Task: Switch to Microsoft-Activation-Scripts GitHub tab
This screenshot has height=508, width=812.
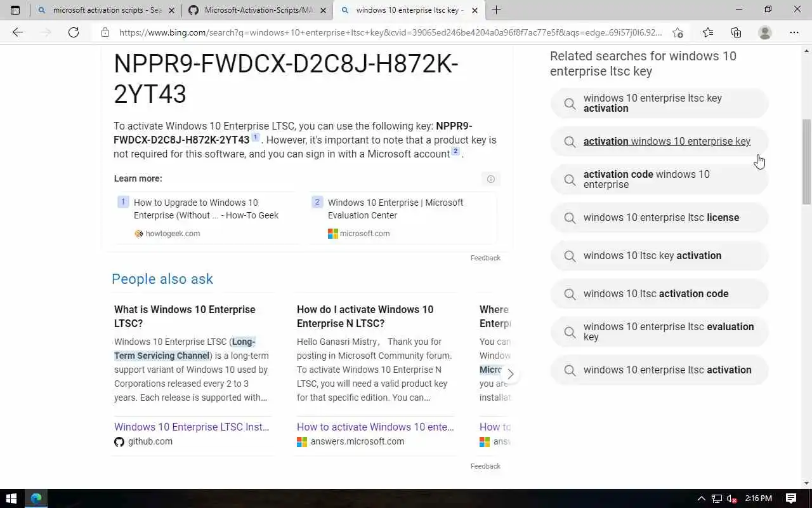Action: coord(258,10)
